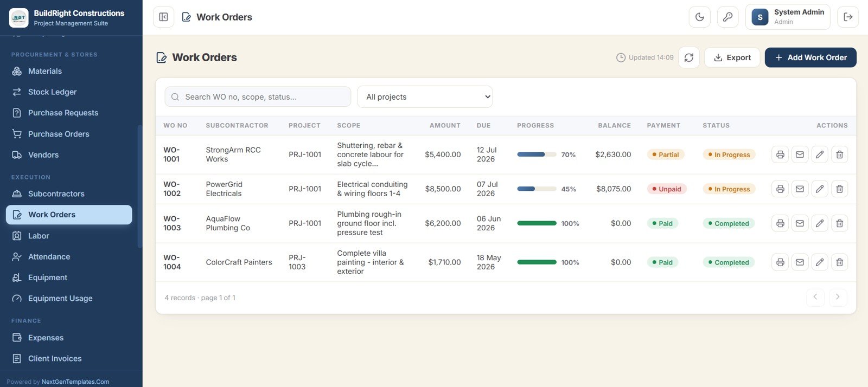Edit work order WO-1001
The height and width of the screenshot is (387, 868).
point(820,154)
